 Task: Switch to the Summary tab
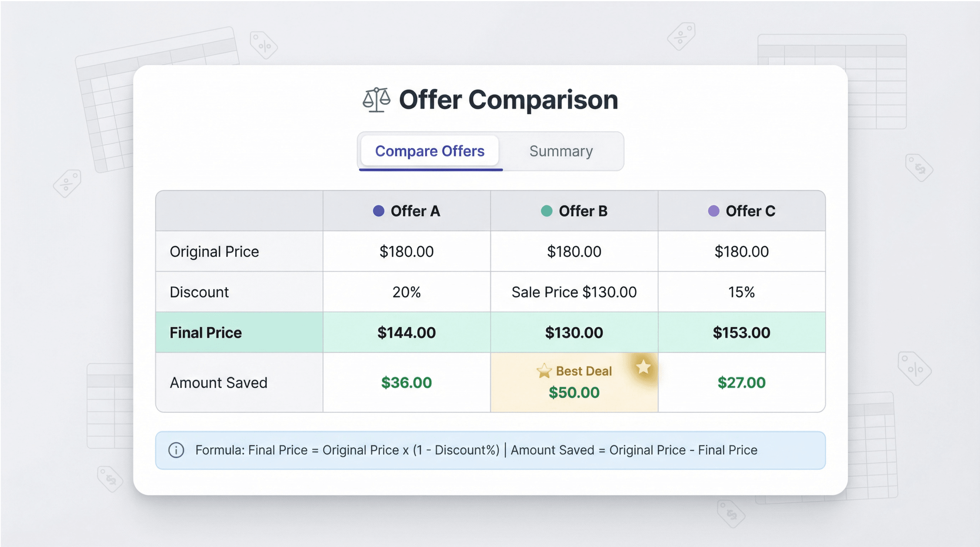point(561,151)
